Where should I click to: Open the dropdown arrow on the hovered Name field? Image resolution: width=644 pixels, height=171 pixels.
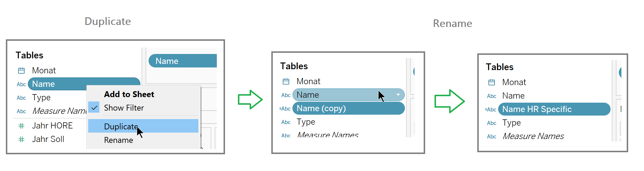[398, 95]
